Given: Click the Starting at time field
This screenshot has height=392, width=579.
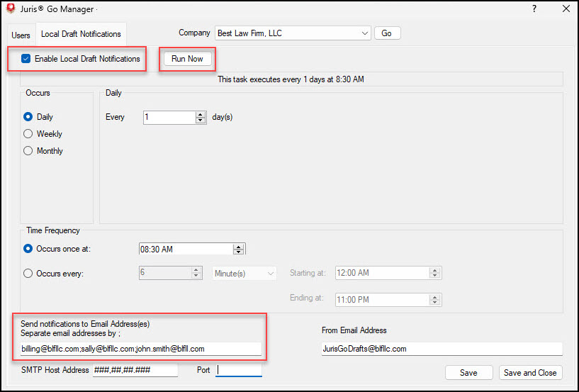Looking at the screenshot, I should tap(383, 273).
